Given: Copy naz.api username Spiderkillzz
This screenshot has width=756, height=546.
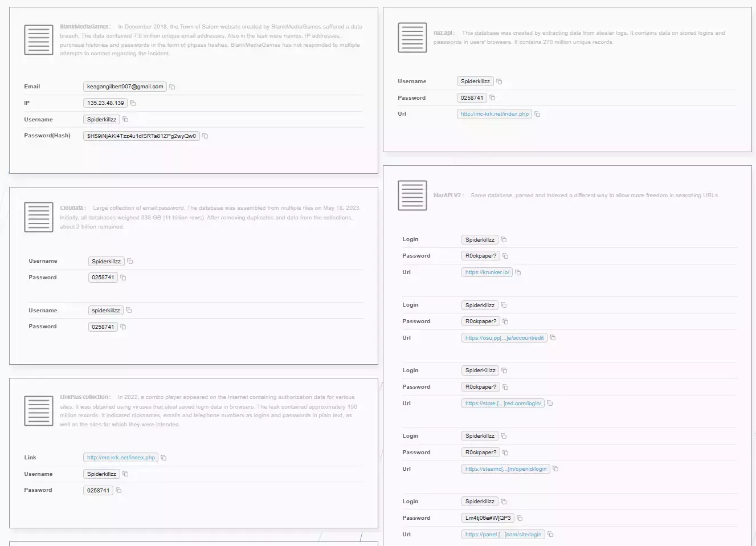Looking at the screenshot, I should coord(499,82).
